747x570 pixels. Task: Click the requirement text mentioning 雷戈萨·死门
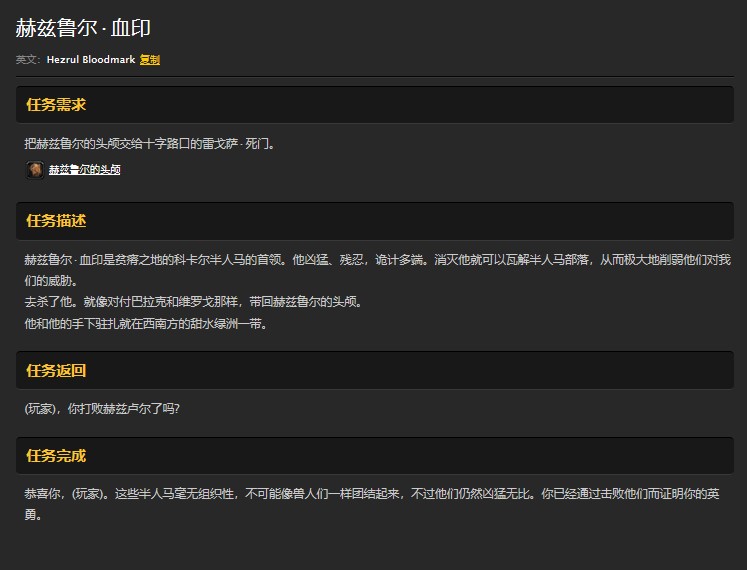(150, 143)
